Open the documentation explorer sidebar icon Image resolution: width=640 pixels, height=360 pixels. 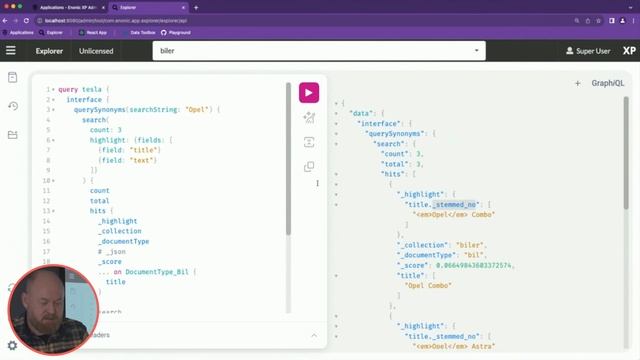[x=13, y=77]
